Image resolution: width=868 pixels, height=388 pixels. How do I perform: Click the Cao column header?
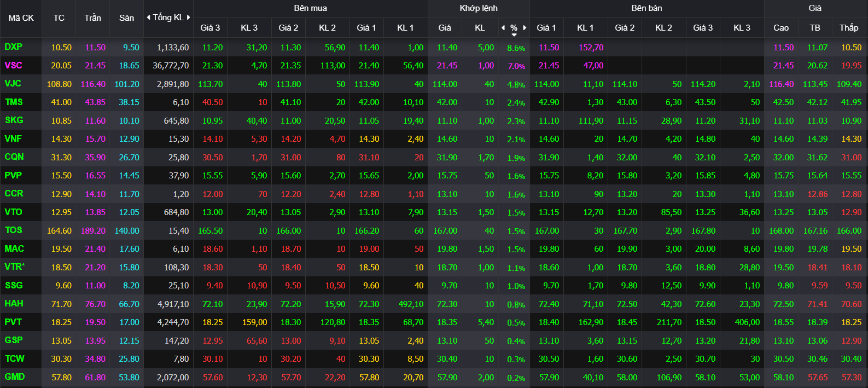click(781, 28)
